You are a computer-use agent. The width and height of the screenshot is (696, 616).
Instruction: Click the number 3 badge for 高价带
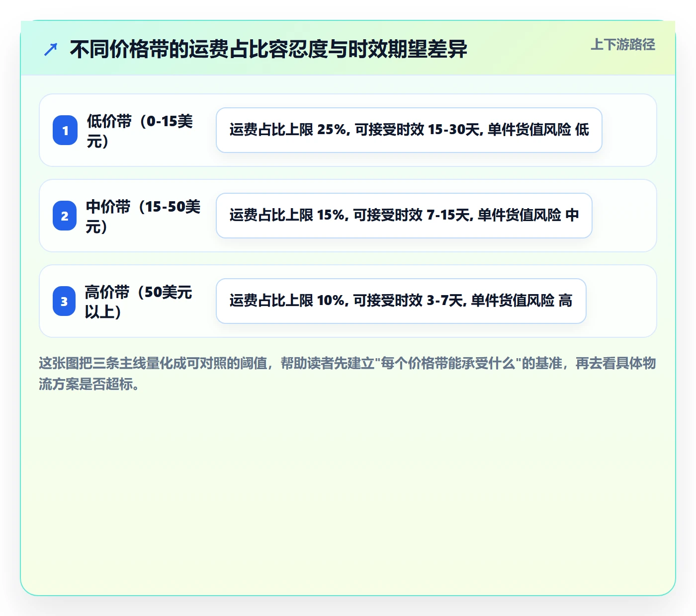[x=64, y=301]
